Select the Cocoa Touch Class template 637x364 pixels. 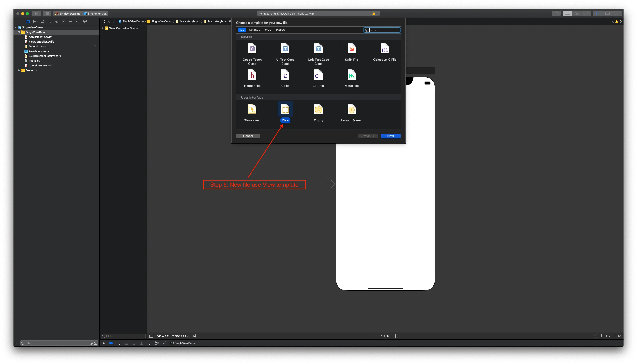pyautogui.click(x=252, y=49)
